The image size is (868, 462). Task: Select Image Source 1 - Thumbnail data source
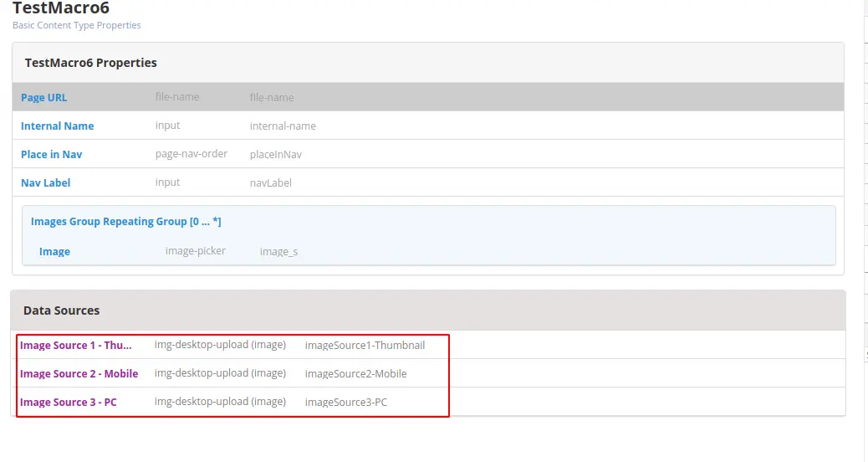pyautogui.click(x=76, y=346)
